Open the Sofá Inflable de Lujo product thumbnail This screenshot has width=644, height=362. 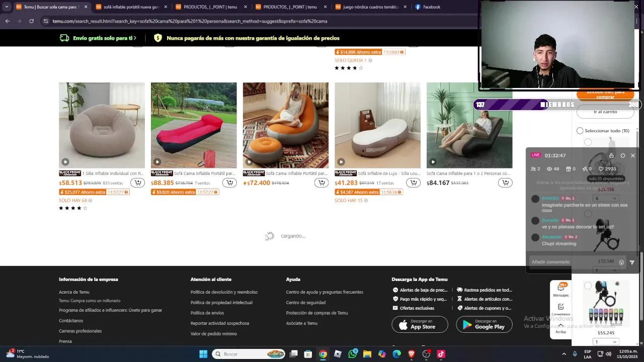pos(377,125)
